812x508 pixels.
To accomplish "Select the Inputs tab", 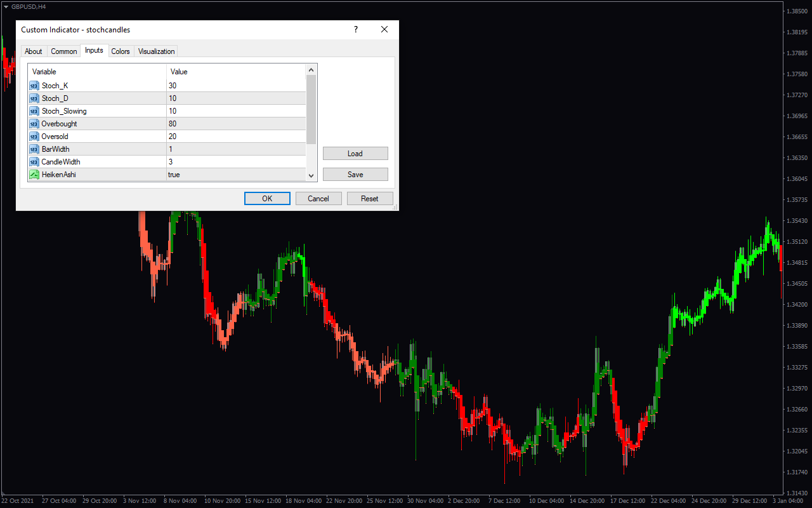I will [94, 50].
